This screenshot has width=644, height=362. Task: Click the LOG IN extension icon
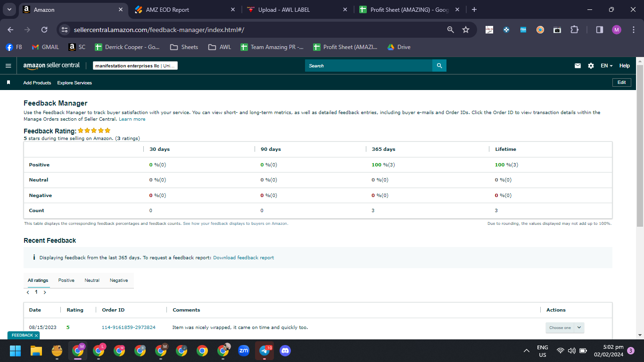(x=489, y=30)
